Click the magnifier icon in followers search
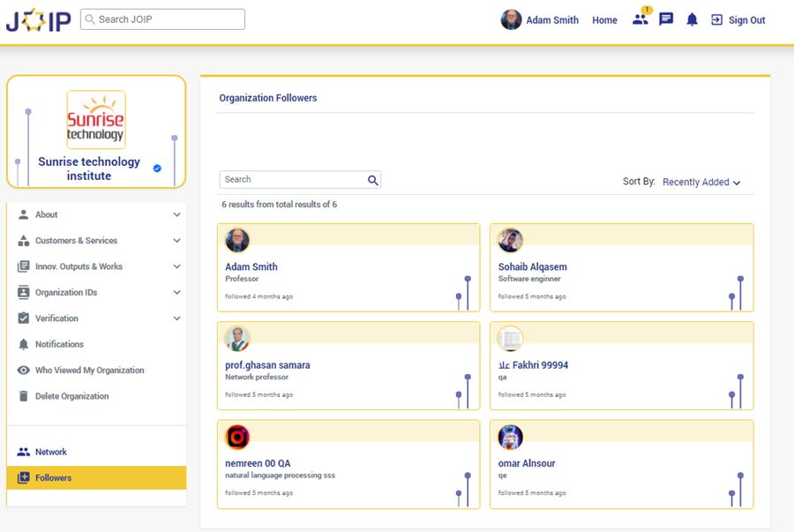This screenshot has height=532, width=794. click(373, 180)
